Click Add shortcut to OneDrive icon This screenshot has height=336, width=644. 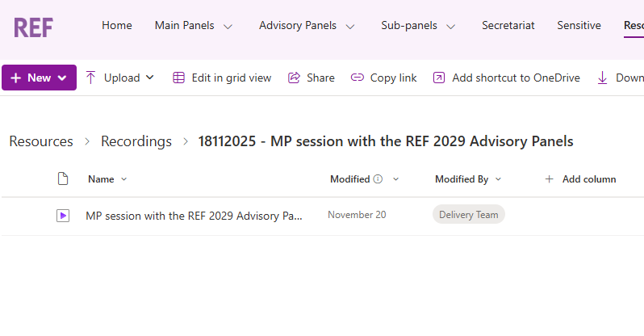tap(439, 78)
